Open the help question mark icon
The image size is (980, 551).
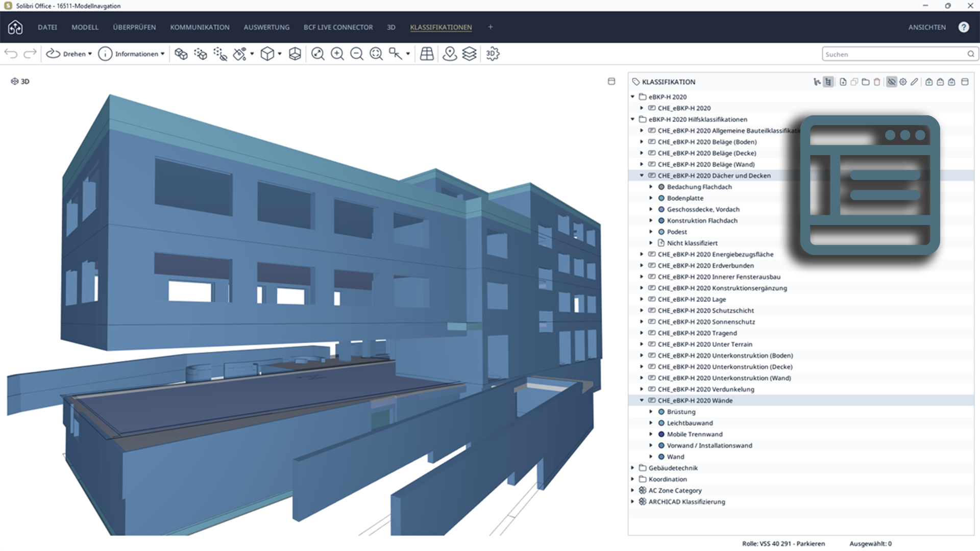click(964, 27)
